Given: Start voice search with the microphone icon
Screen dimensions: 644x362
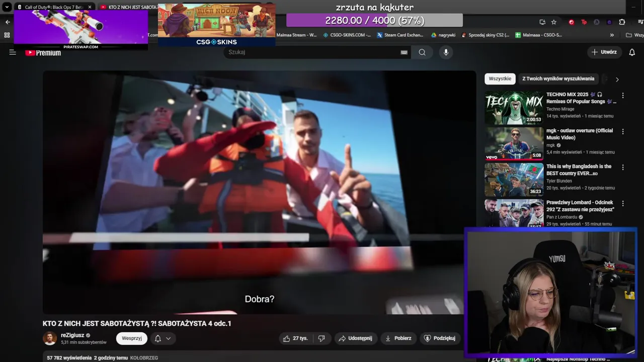Looking at the screenshot, I should pyautogui.click(x=446, y=52).
